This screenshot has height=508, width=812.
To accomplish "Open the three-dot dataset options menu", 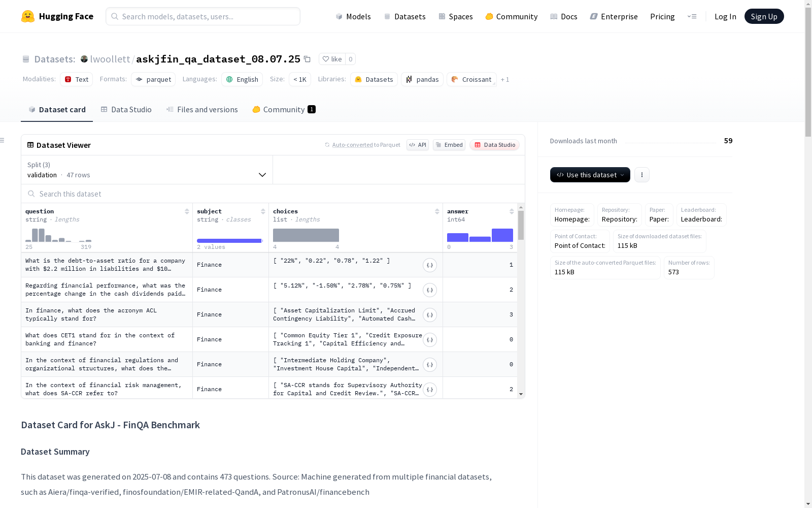I will pyautogui.click(x=642, y=175).
